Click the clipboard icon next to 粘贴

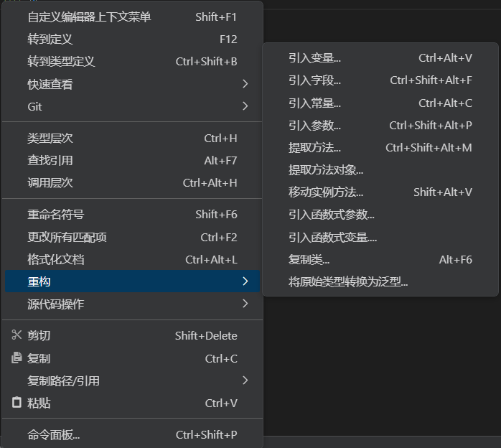(17, 402)
